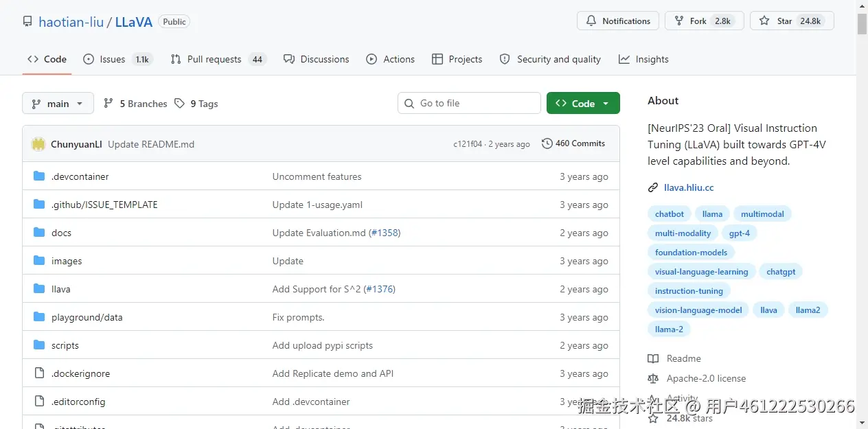Open the Projects tab
Image resolution: width=868 pixels, height=429 pixels.
[x=457, y=59]
